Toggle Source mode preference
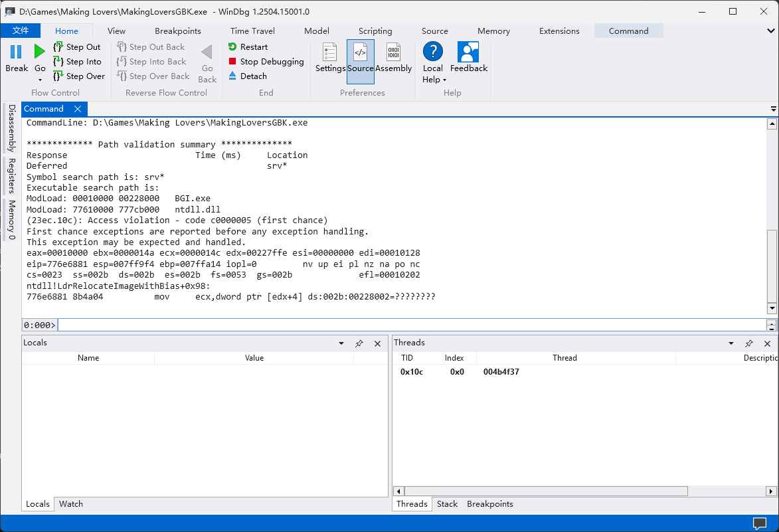Viewport: 779px width, 532px height. click(360, 62)
